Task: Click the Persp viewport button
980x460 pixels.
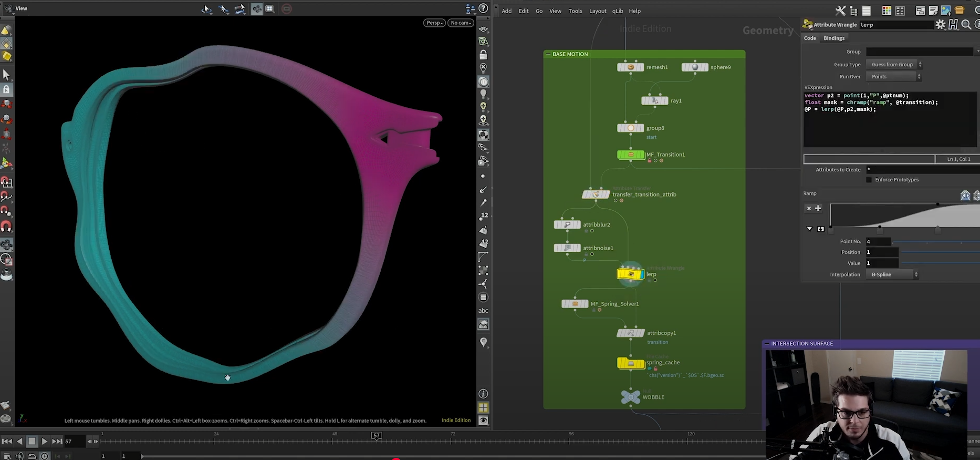Action: pyautogui.click(x=434, y=23)
